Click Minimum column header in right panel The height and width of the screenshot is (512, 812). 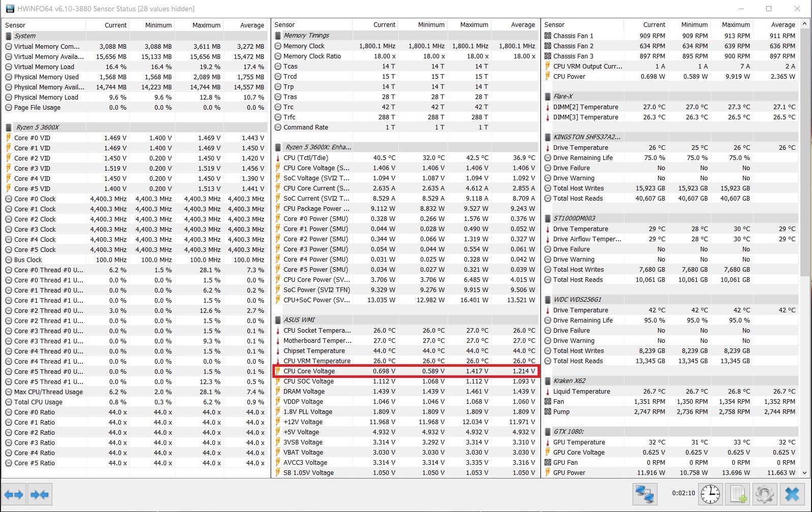[x=689, y=24]
